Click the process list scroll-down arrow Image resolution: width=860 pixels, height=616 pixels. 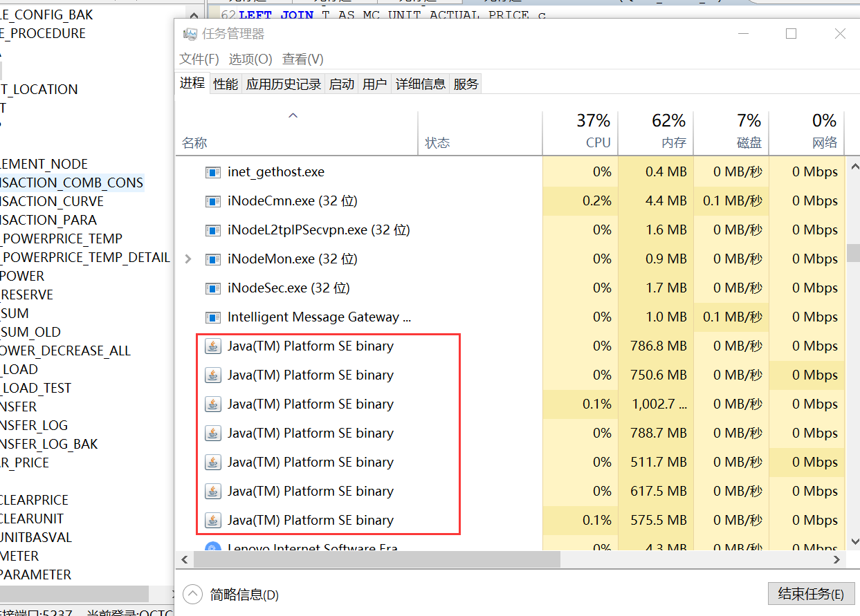click(853, 541)
